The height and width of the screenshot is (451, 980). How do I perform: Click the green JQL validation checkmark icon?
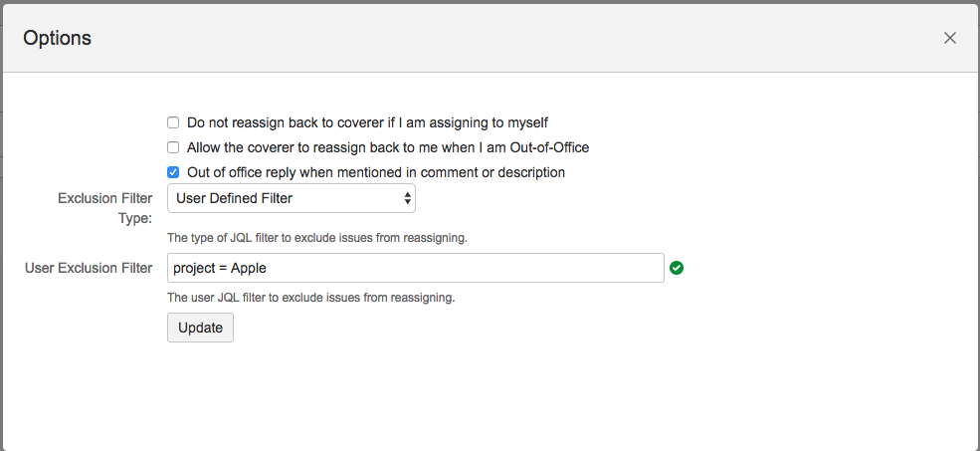coord(677,268)
